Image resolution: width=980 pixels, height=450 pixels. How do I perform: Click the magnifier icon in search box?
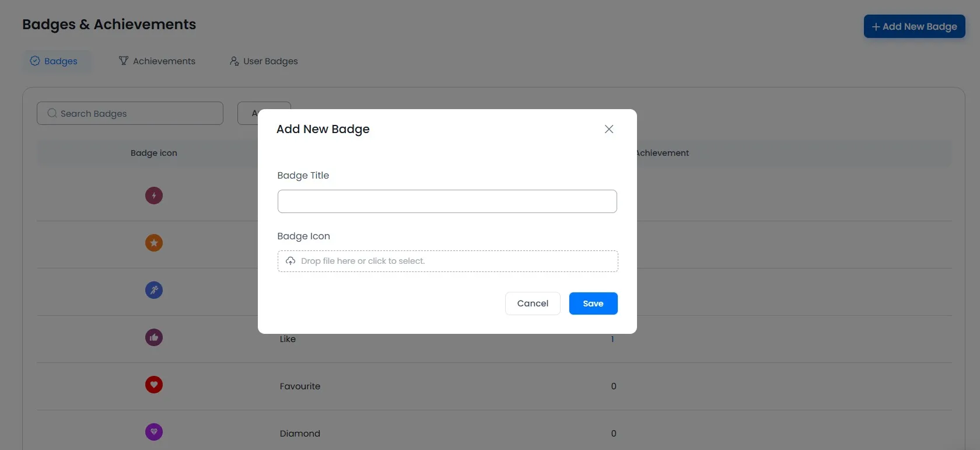52,113
